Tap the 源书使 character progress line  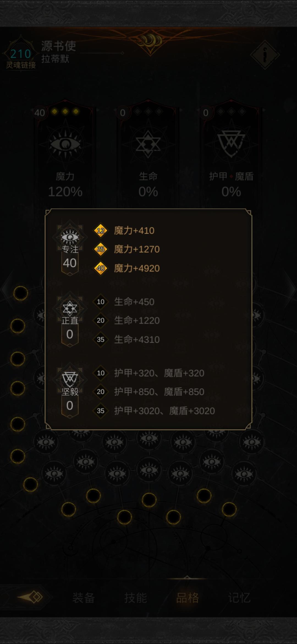point(102,53)
